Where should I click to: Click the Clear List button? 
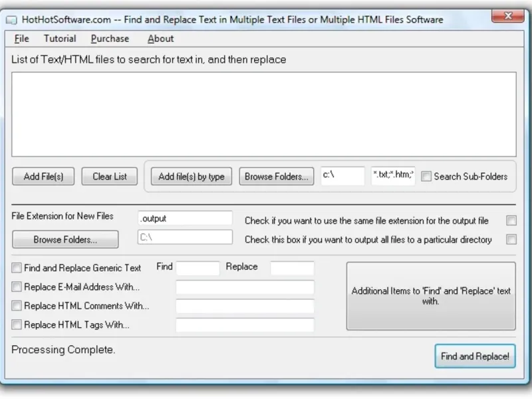110,176
